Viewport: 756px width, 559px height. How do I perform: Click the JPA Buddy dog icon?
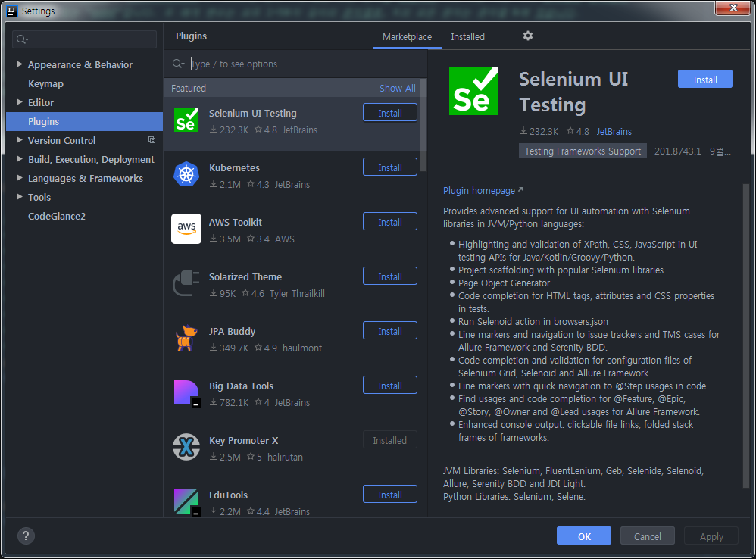(186, 338)
